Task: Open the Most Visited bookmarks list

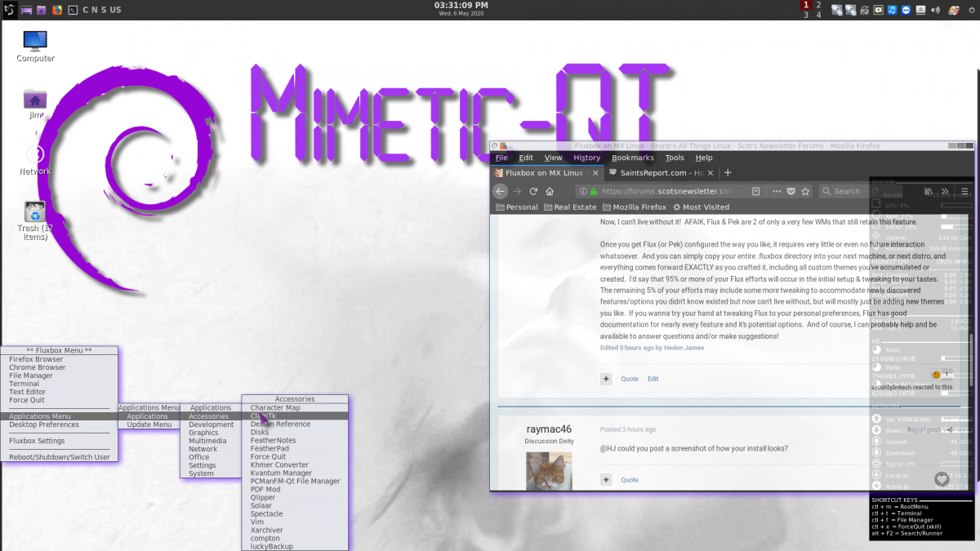Action: tap(701, 207)
